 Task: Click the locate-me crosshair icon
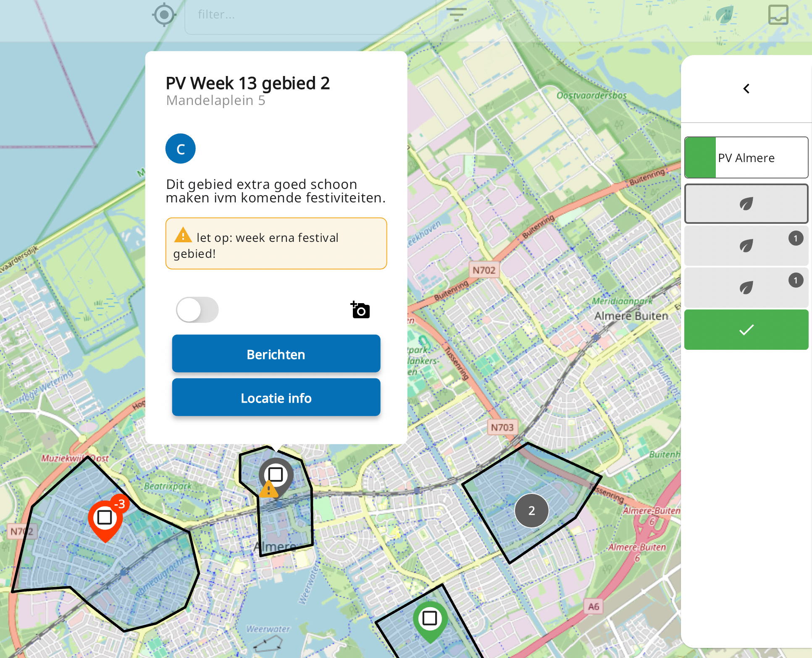point(164,15)
